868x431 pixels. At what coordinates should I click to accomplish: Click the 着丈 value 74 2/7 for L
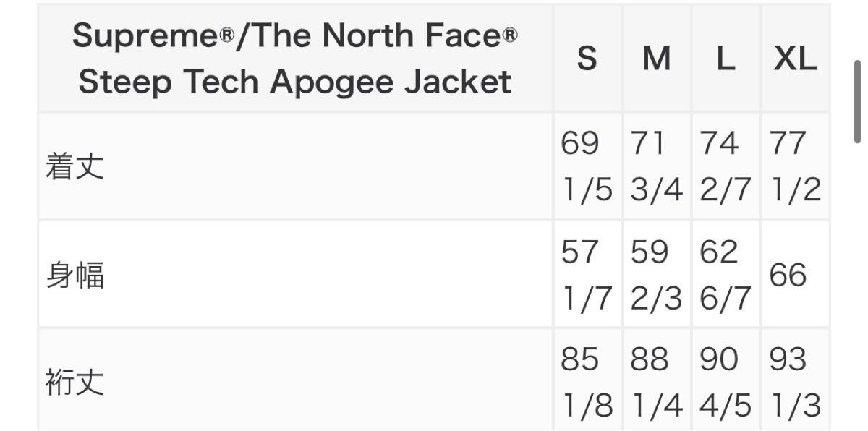click(726, 167)
